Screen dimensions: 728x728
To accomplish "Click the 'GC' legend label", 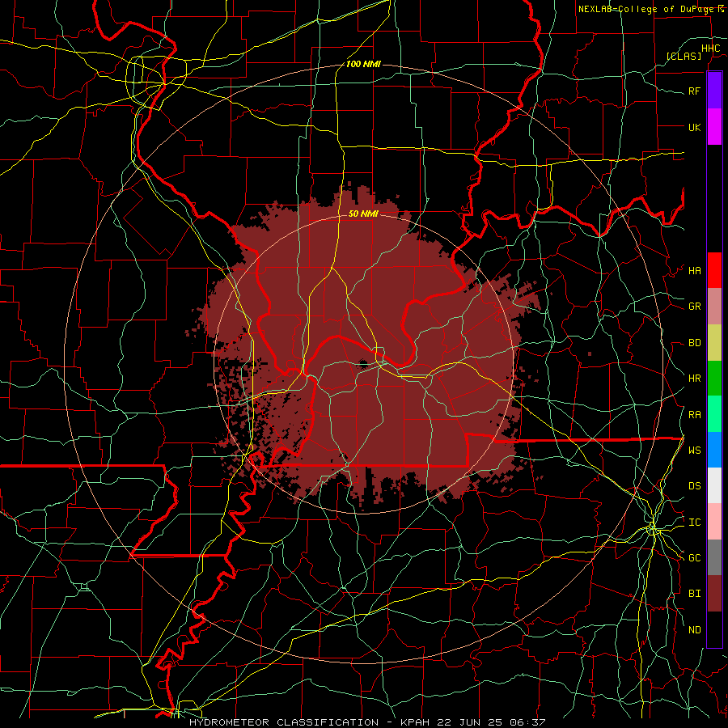I will coord(694,557).
